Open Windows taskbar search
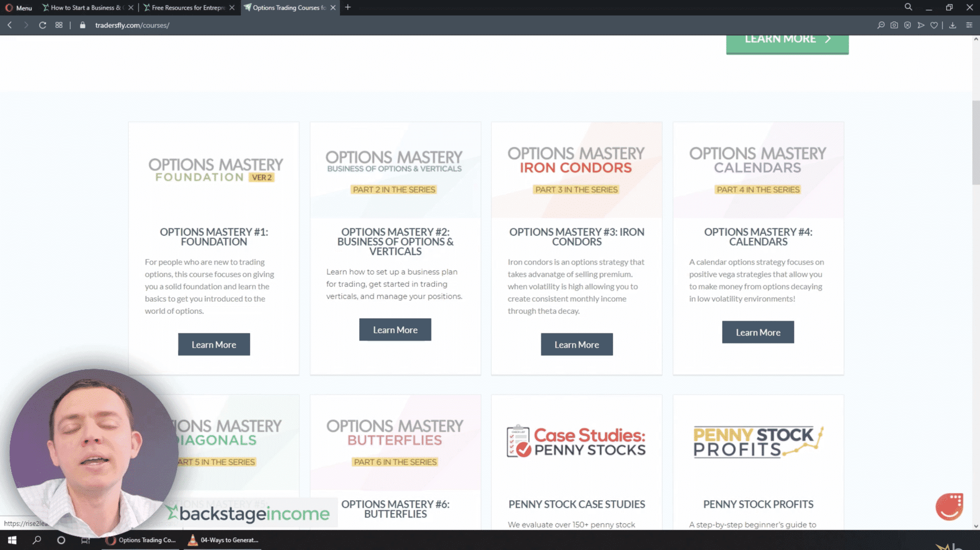This screenshot has height=550, width=980. [37, 540]
